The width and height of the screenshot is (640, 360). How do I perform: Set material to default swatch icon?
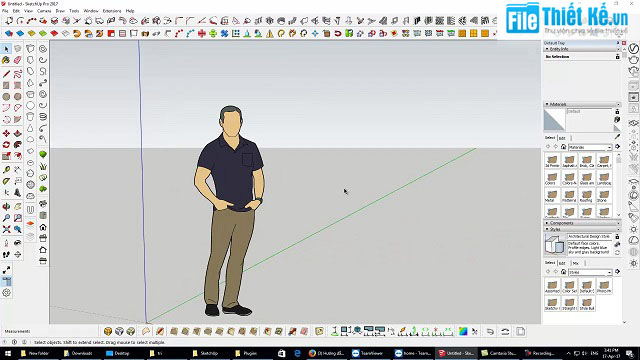[617, 128]
